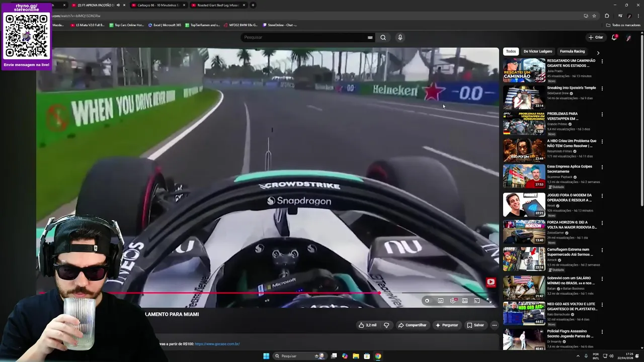Open the Todos os marcadores bookmarks folder
This screenshot has width=644, height=362.
pyautogui.click(x=623, y=25)
